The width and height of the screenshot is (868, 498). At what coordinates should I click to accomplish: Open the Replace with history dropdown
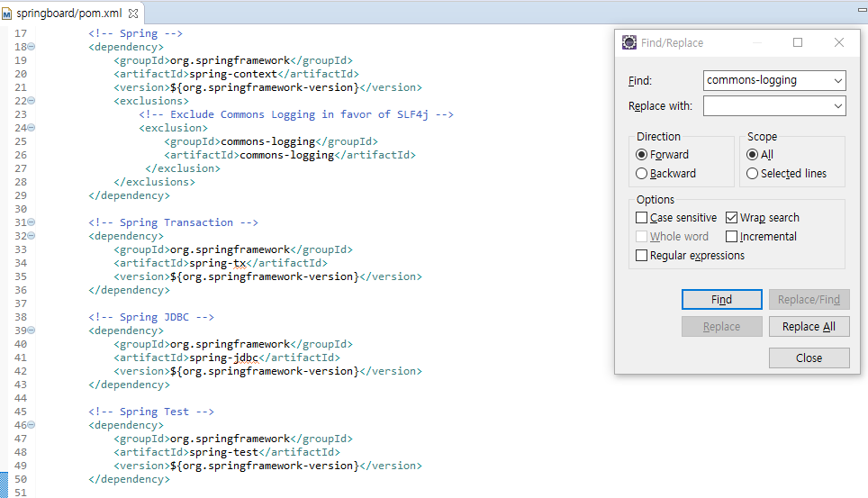pyautogui.click(x=838, y=106)
